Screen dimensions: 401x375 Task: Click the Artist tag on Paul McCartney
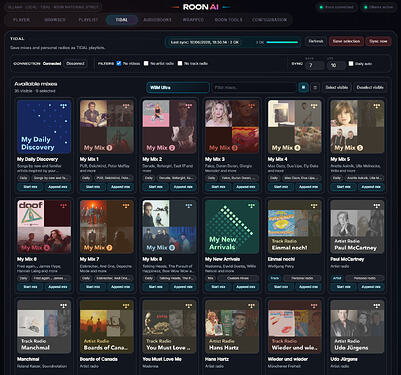point(337,278)
